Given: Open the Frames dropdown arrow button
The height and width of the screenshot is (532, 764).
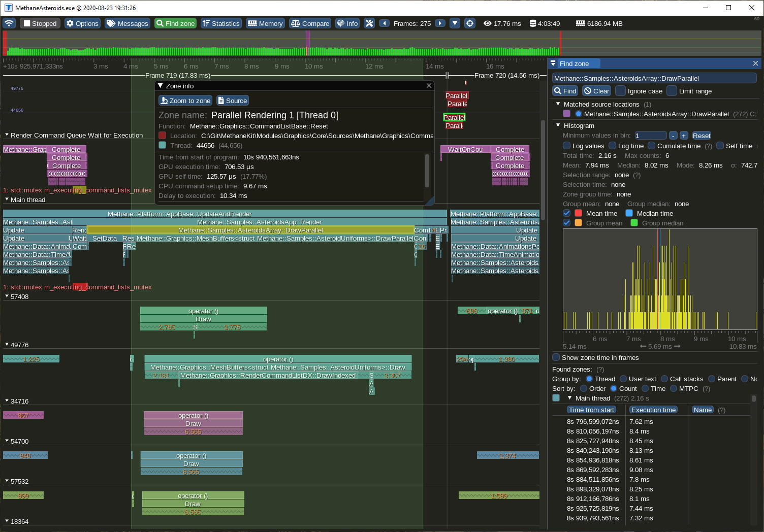Looking at the screenshot, I should [x=455, y=23].
